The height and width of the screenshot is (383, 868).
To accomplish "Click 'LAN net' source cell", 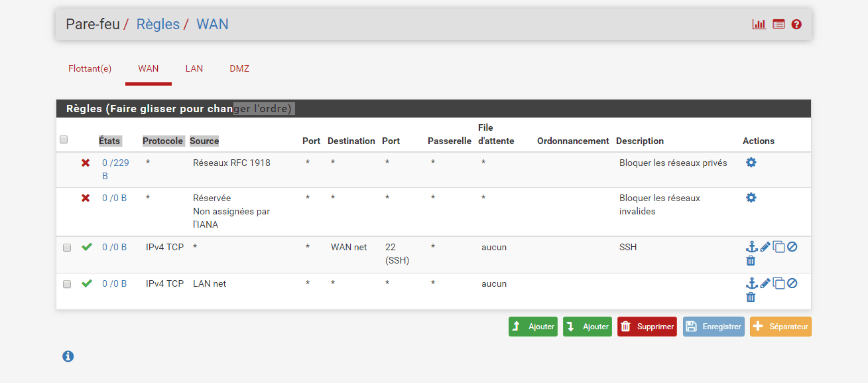I will click(210, 283).
